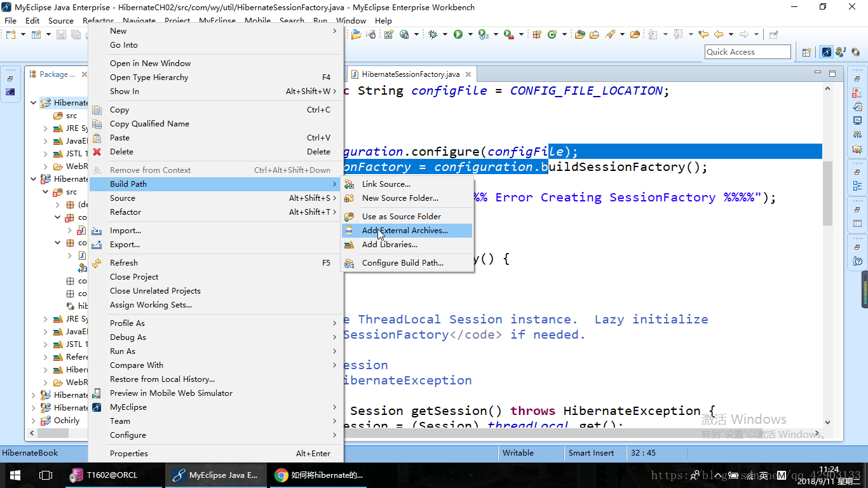Collapse the top HibernateBook project node
This screenshot has width=868, height=488.
34,102
